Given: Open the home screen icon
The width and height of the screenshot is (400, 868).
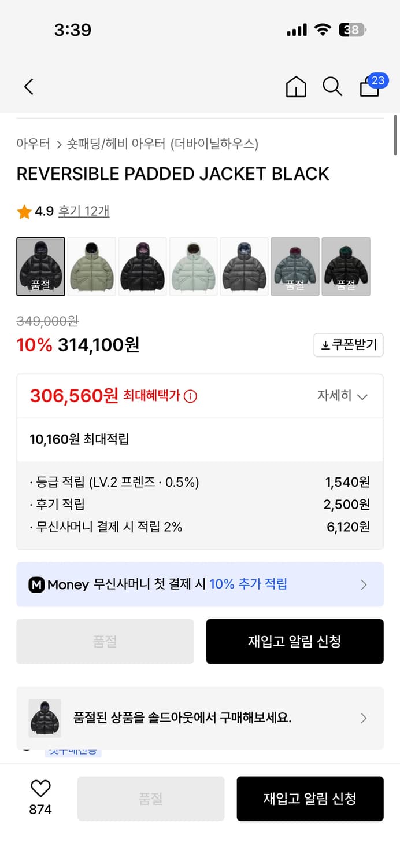Looking at the screenshot, I should point(296,87).
